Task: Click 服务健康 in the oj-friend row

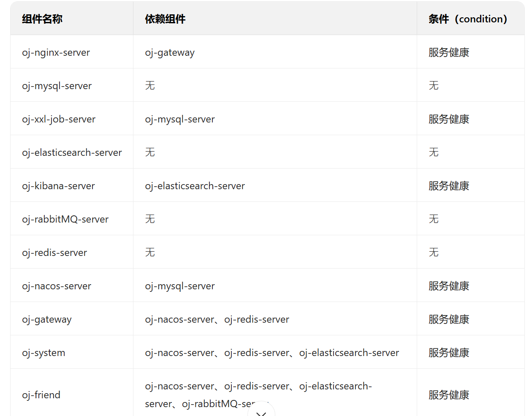Action: (x=449, y=395)
